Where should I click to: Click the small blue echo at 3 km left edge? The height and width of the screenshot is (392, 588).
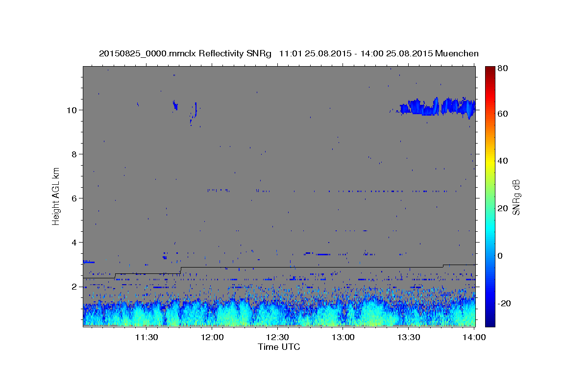pos(89,262)
